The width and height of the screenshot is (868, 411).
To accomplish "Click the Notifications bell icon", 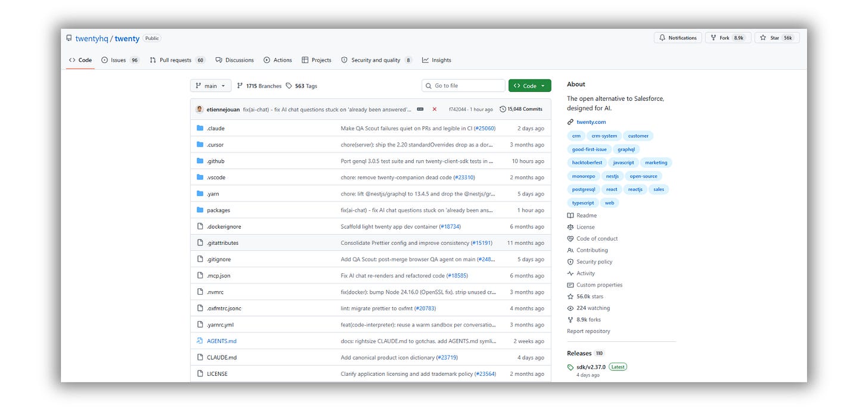I will [662, 38].
